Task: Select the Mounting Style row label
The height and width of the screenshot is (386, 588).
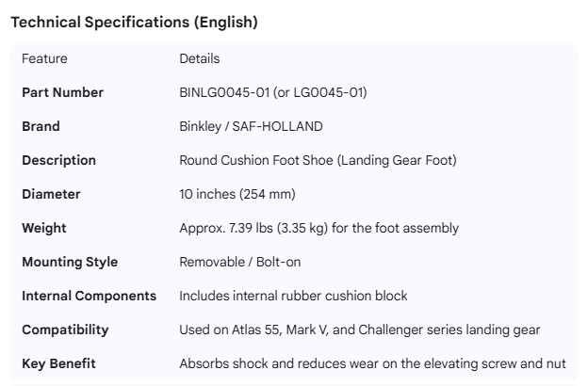Action: 70,262
